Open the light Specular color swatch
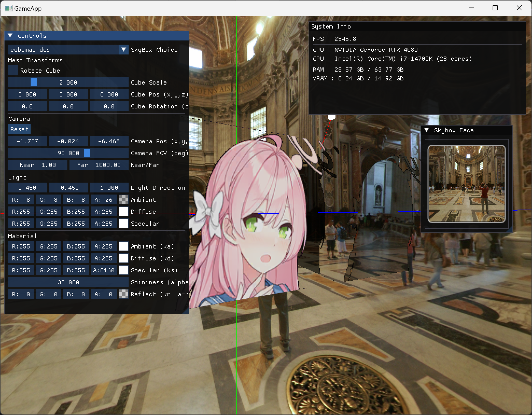The height and width of the screenshot is (415, 532). 124,223
